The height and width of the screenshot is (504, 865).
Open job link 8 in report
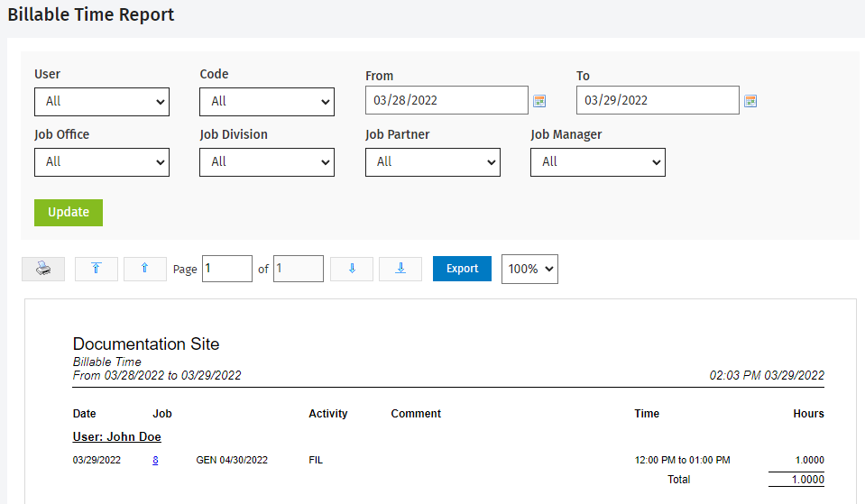(155, 460)
